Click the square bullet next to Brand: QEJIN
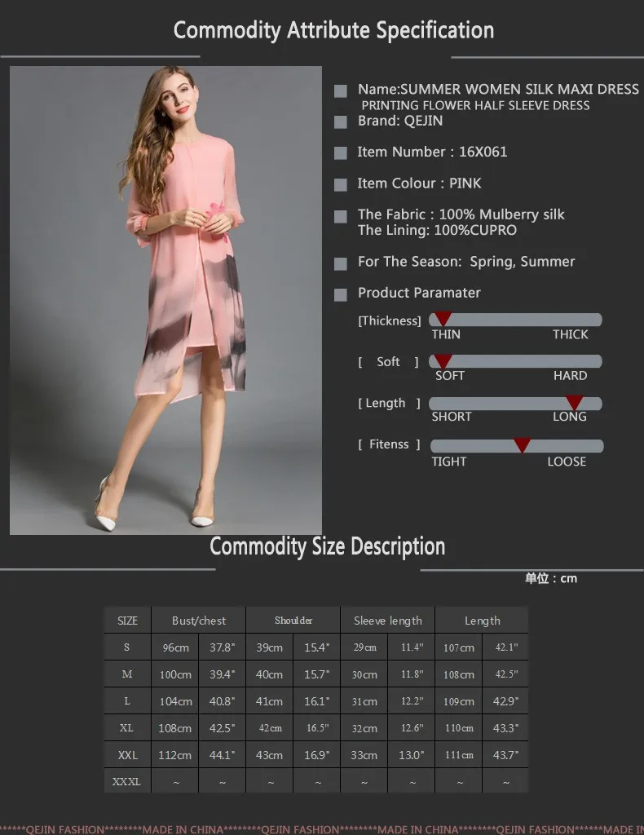The height and width of the screenshot is (835, 644). 341,122
